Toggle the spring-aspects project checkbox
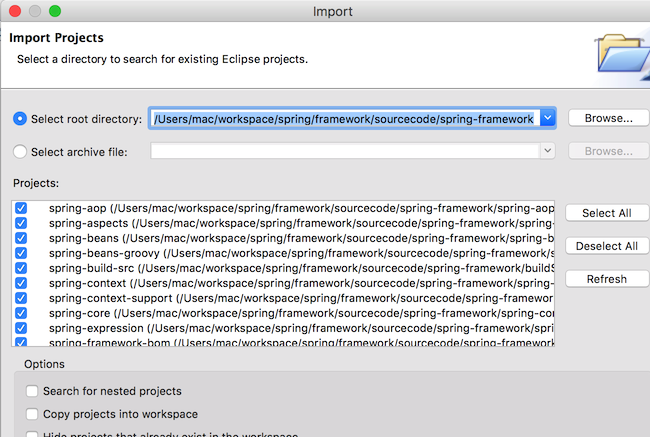This screenshot has width=650, height=437. click(x=22, y=224)
